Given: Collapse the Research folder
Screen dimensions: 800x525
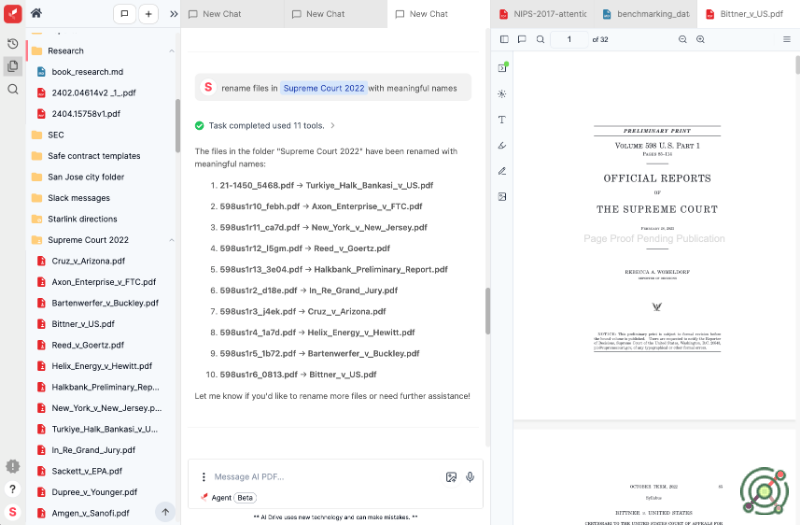Looking at the screenshot, I should tap(172, 50).
